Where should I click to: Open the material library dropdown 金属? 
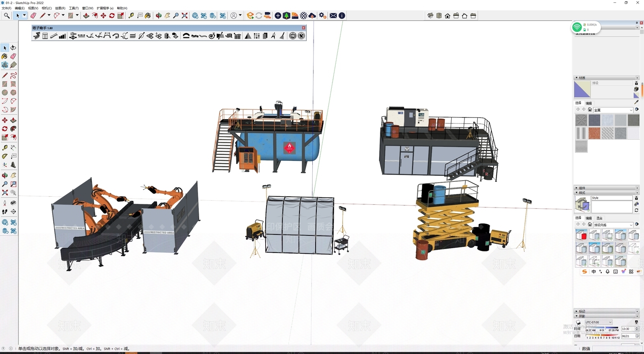point(613,110)
